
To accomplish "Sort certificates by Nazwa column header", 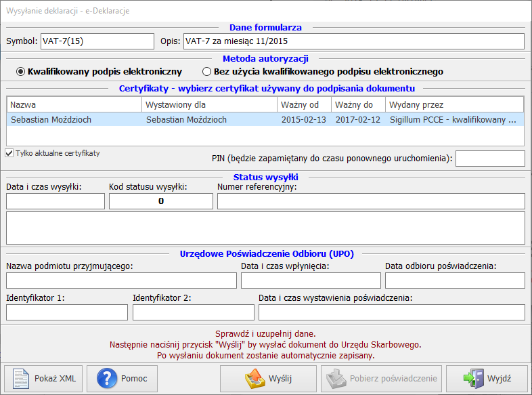I will 74,104.
